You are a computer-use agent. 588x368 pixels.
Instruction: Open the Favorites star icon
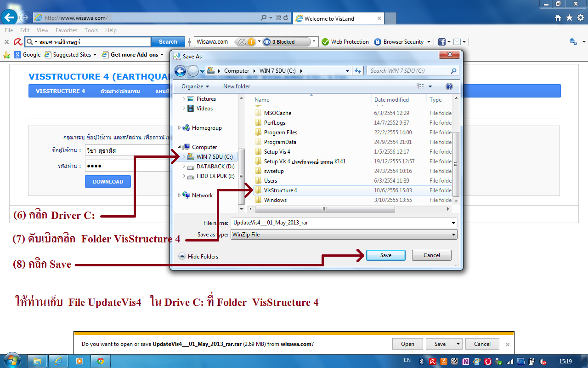(x=569, y=17)
